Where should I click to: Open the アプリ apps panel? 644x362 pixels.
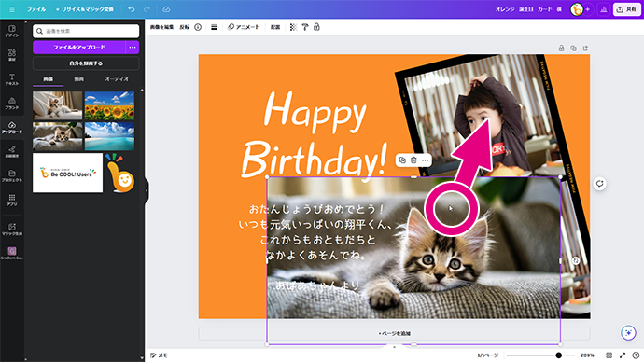[x=12, y=200]
